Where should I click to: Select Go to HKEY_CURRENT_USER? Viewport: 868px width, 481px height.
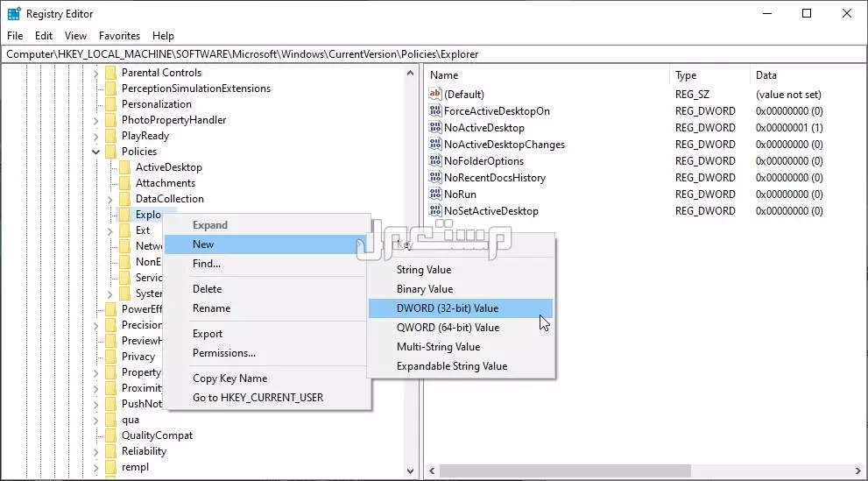pos(267,398)
